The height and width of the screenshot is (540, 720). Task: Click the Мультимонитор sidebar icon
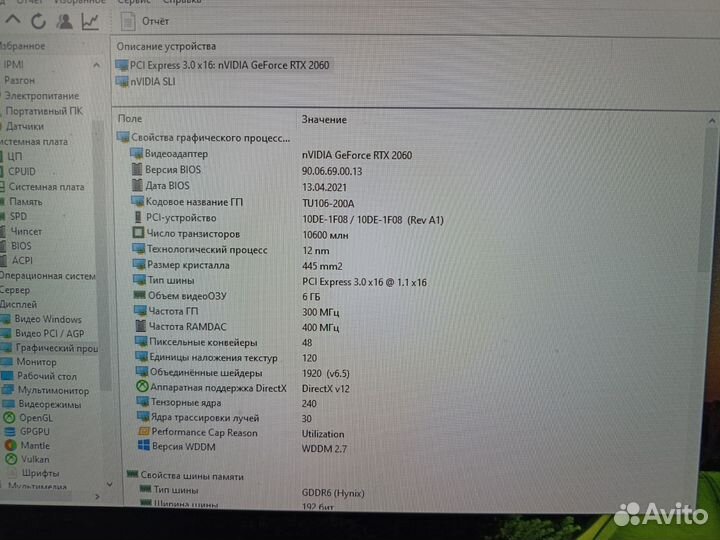pyautogui.click(x=8, y=390)
